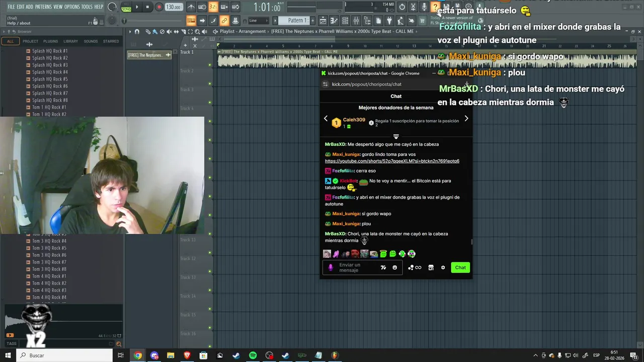
Task: Stop playback with the Stop button
Action: click(147, 7)
